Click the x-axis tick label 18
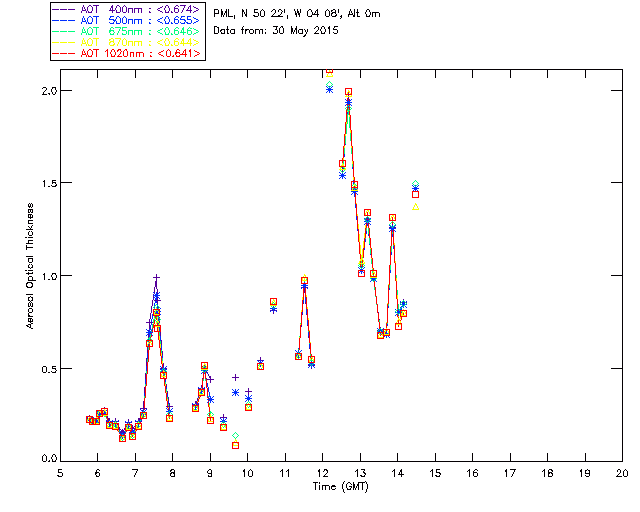Viewport: 640px width, 512px height. click(x=547, y=473)
